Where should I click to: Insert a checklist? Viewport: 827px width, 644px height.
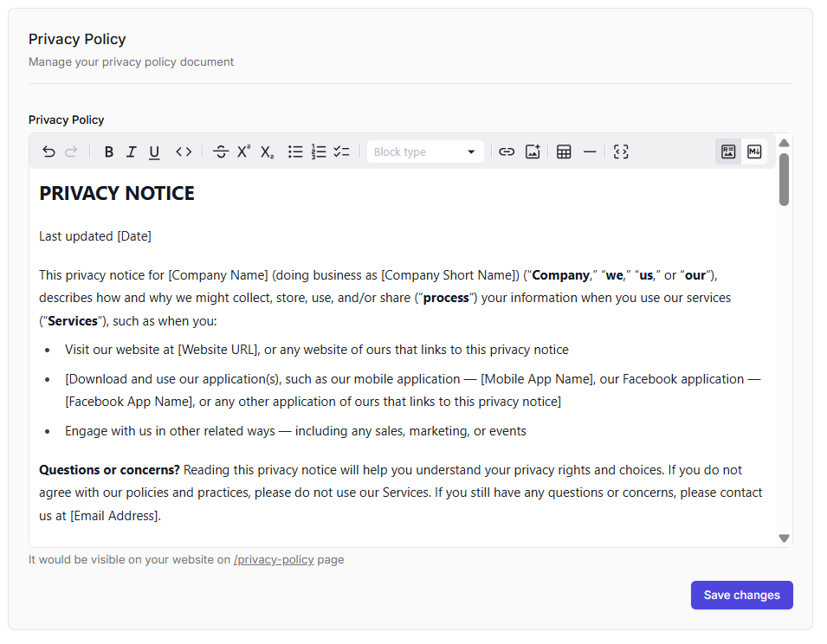coord(342,152)
